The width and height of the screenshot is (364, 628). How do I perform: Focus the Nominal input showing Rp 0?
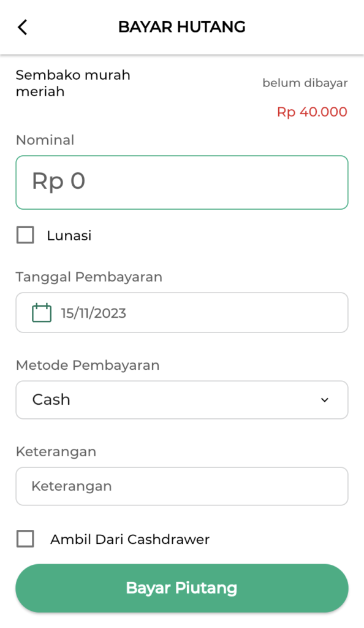[181, 182]
